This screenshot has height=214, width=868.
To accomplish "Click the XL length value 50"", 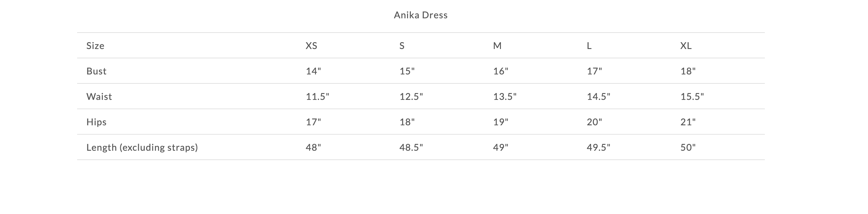I will tap(688, 148).
